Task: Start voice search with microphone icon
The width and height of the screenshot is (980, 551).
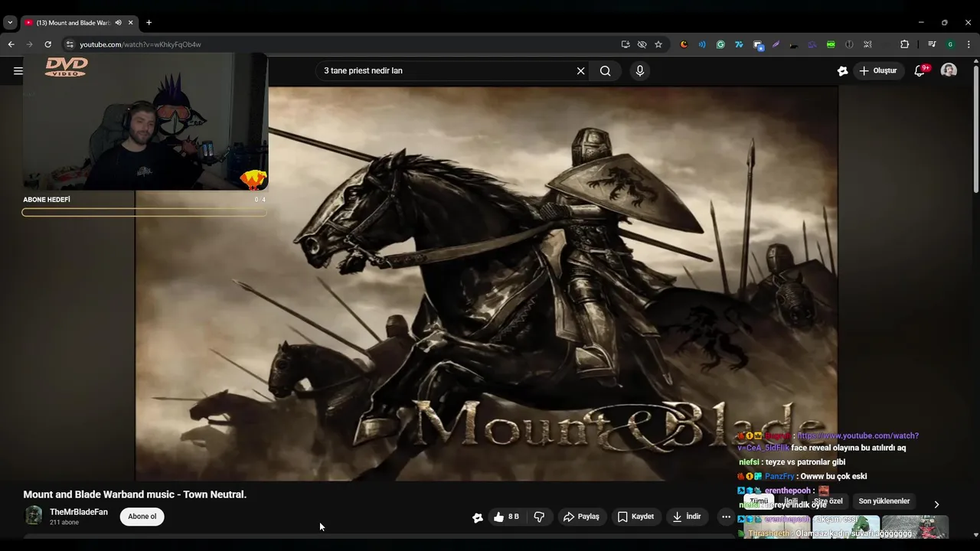Action: (x=640, y=71)
